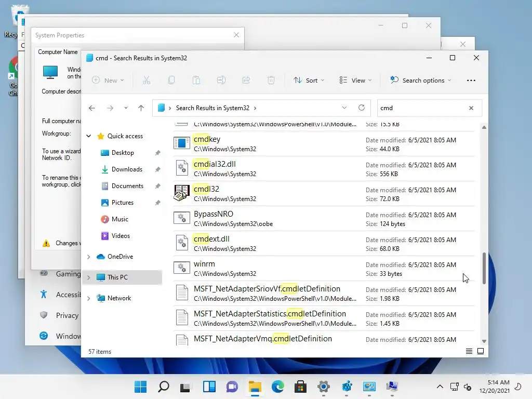Select Videos in navigation pane
Image resolution: width=532 pixels, height=399 pixels.
point(121,236)
